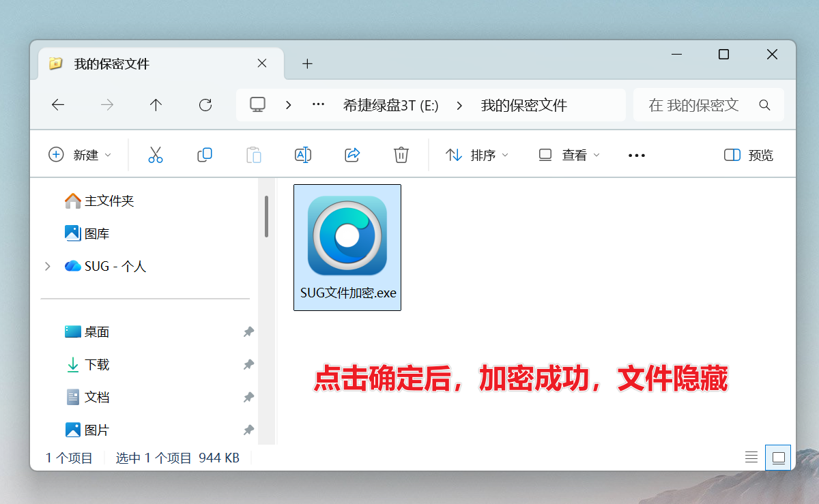The width and height of the screenshot is (819, 504).
Task: Click the Delete trash can icon
Action: click(401, 155)
